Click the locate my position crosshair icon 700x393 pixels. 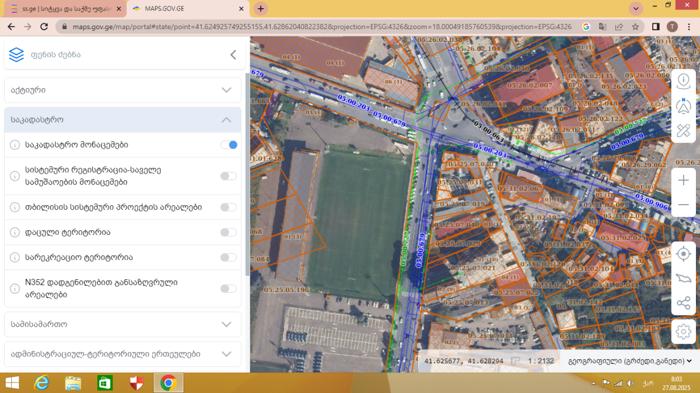click(x=683, y=254)
